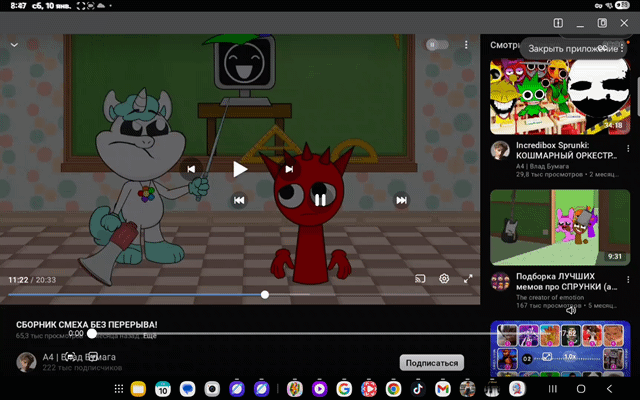The width and height of the screenshot is (640, 400).
Task: Toggle the autoplay switch
Action: (435, 45)
